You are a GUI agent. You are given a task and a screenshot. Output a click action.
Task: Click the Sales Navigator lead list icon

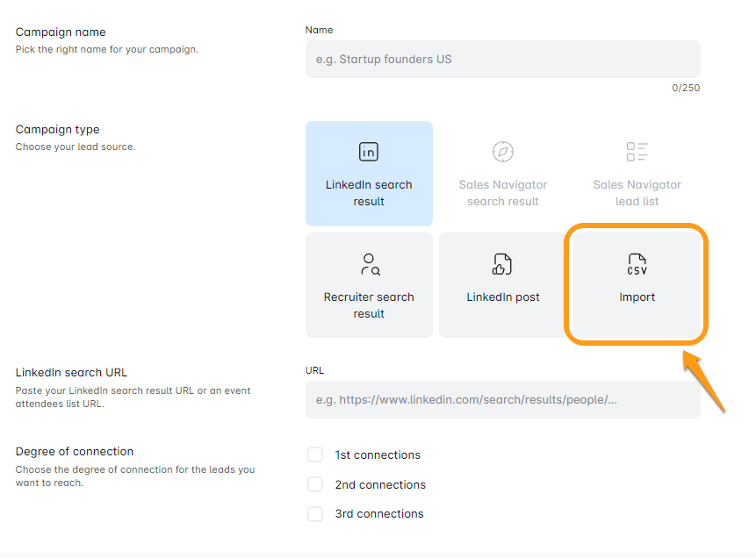[x=637, y=152]
